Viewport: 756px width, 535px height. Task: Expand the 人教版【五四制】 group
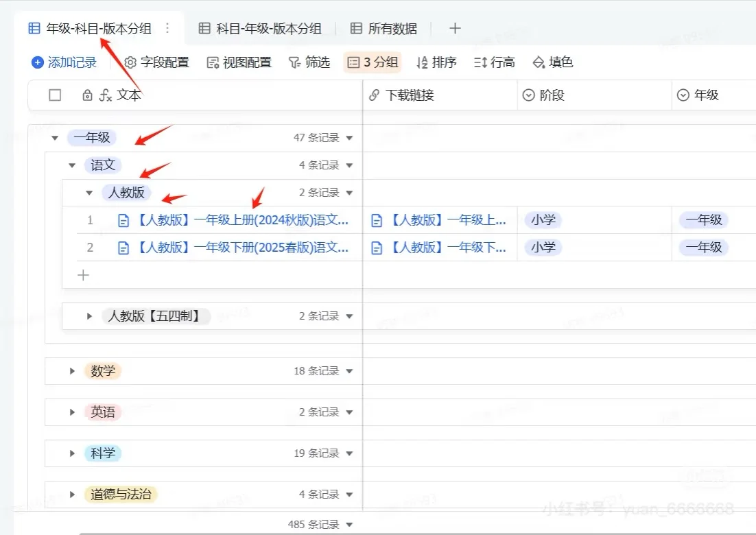89,316
